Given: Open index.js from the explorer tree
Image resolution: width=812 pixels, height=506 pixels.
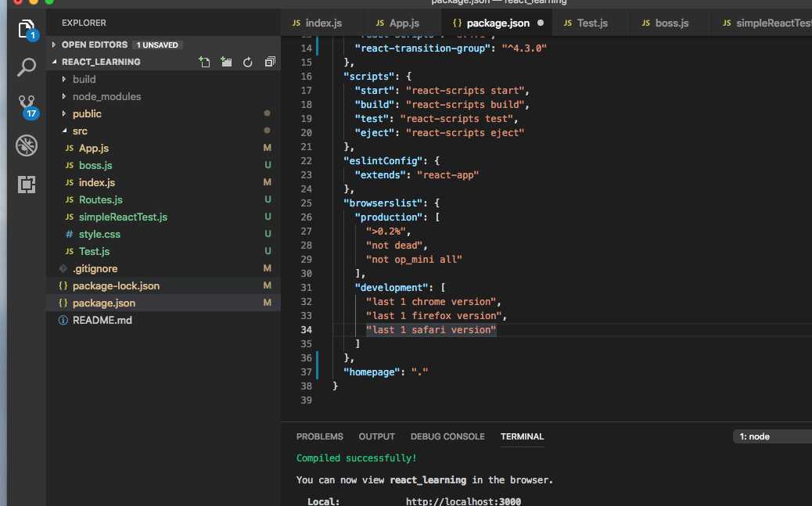Looking at the screenshot, I should click(x=97, y=182).
